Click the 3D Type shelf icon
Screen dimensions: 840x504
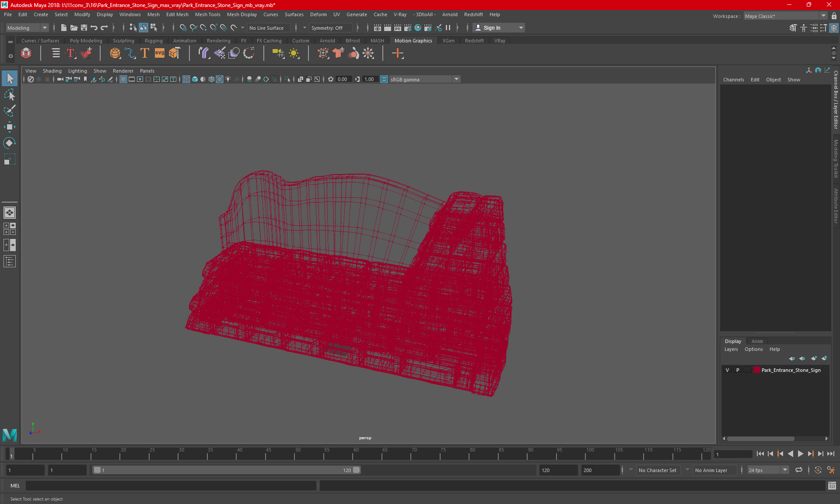[145, 53]
